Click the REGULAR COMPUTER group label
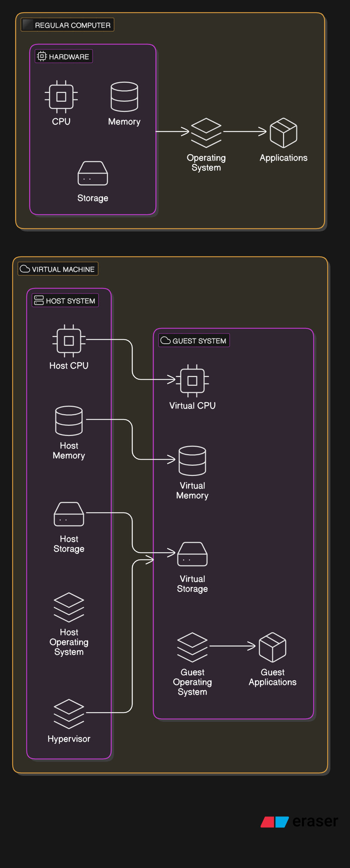Image resolution: width=350 pixels, height=868 pixels. coord(68,25)
